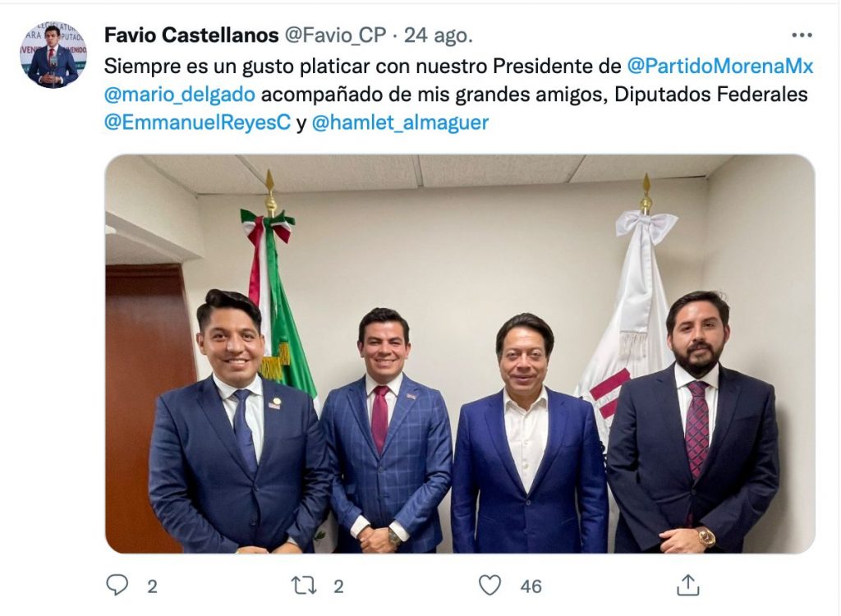The width and height of the screenshot is (841, 616).
Task: Open the @PartidoMorenaMx mention link
Action: [720, 66]
